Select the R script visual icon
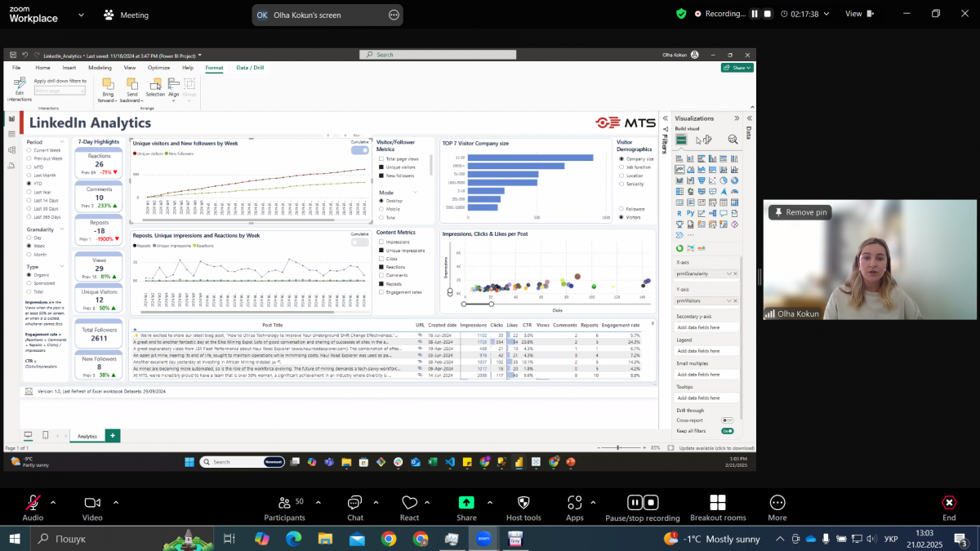This screenshot has width=980, height=551. click(679, 213)
